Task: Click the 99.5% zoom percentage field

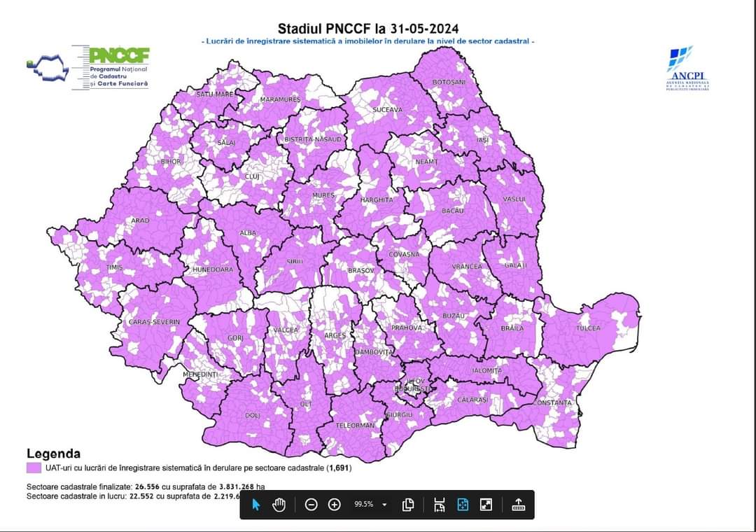Action: [x=363, y=505]
